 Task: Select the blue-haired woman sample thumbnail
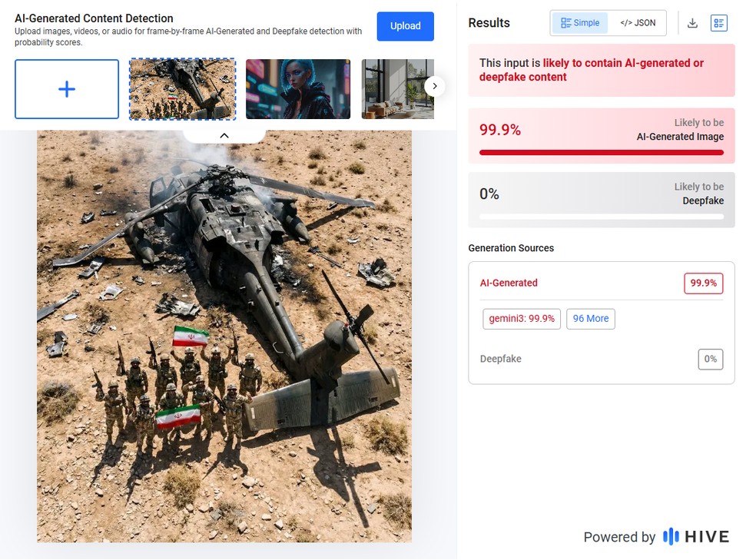[x=298, y=89]
